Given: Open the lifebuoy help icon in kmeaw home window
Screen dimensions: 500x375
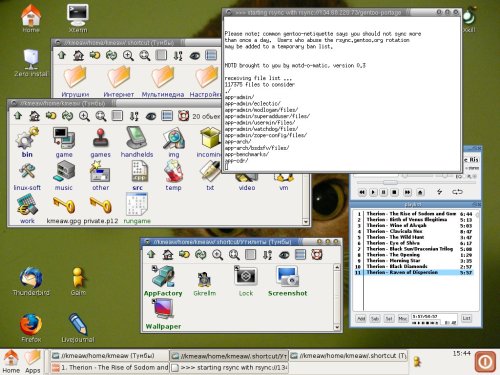Looking at the screenshot, I should point(184,116).
